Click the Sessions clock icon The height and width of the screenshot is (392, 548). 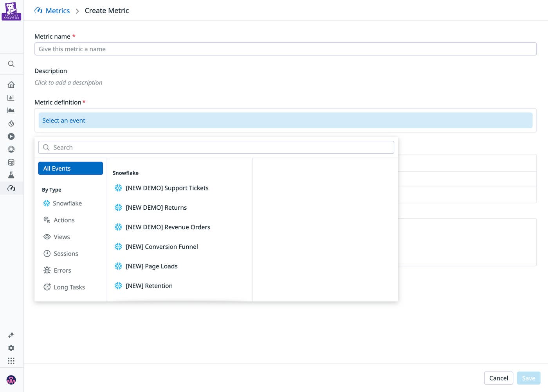click(x=47, y=254)
